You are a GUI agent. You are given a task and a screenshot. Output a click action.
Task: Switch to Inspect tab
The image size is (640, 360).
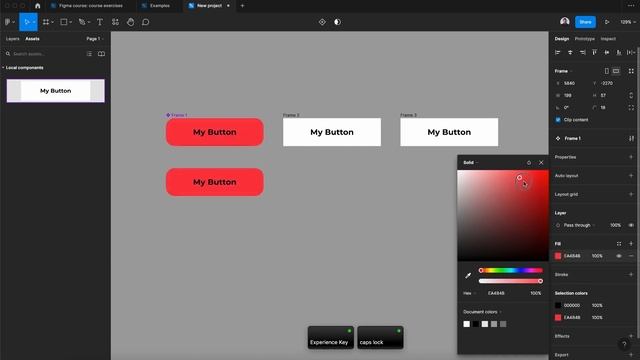click(x=608, y=39)
